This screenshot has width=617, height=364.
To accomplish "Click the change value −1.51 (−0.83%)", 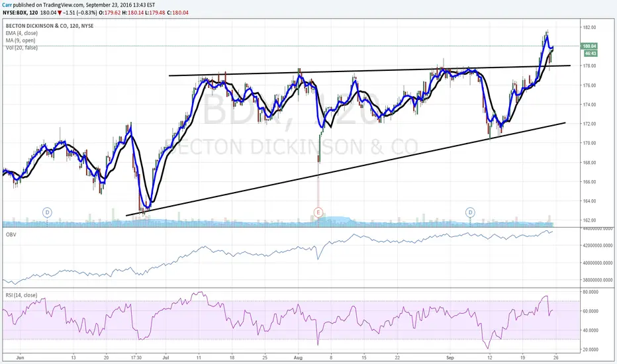I will pos(80,13).
